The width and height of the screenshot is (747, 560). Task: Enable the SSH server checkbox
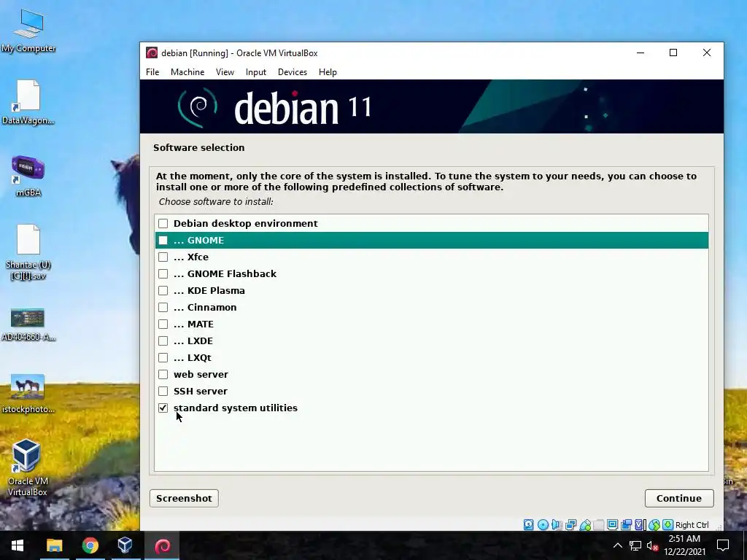click(163, 391)
